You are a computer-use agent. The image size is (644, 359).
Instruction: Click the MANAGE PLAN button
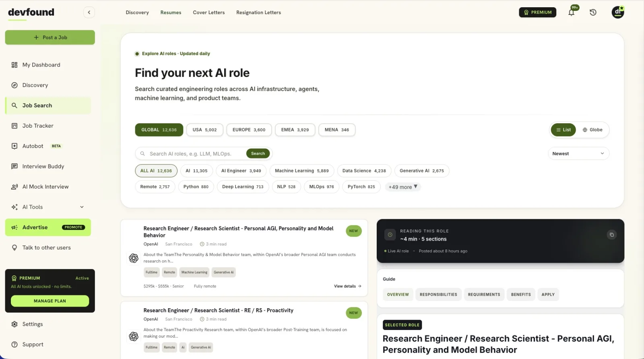[x=50, y=301]
